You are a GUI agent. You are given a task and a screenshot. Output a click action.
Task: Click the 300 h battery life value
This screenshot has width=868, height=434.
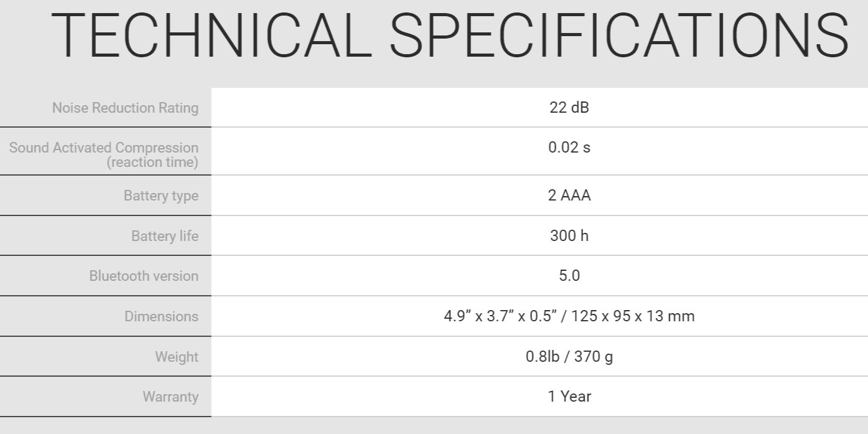pyautogui.click(x=569, y=235)
